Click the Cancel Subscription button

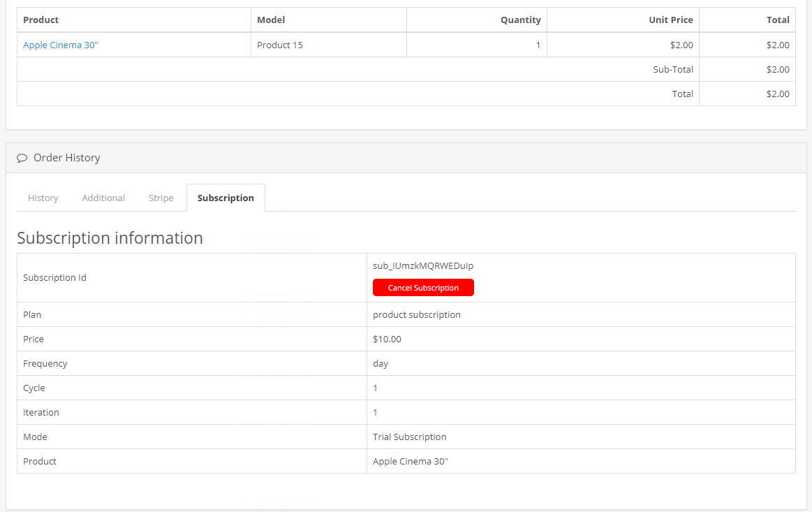pyautogui.click(x=423, y=288)
